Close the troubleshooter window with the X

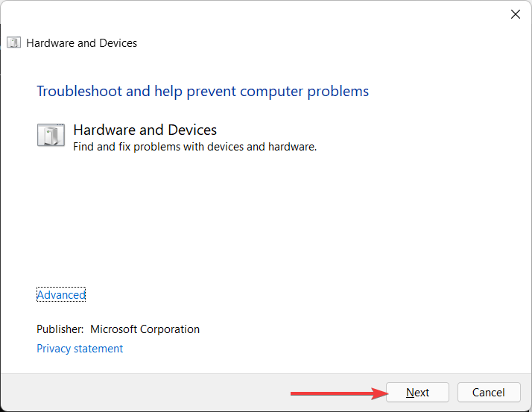coord(515,14)
